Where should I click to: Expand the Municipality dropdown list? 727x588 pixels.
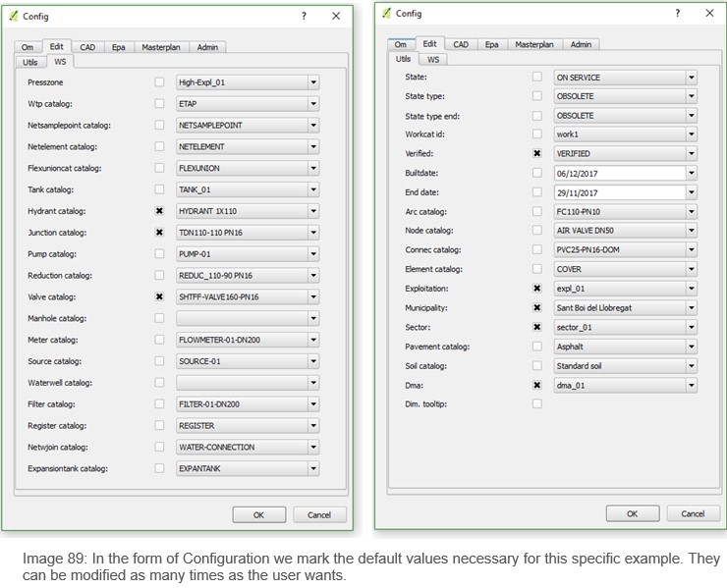pos(691,308)
